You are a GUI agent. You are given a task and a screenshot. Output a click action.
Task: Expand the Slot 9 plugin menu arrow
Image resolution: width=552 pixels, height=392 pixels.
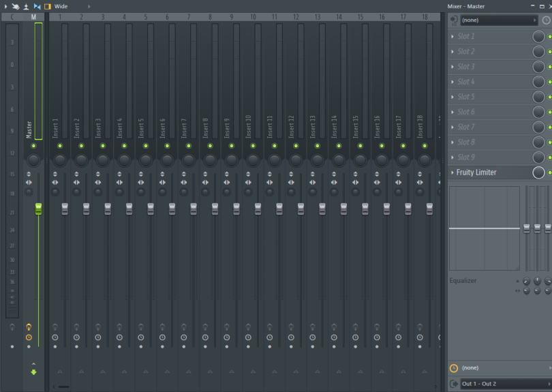453,157
